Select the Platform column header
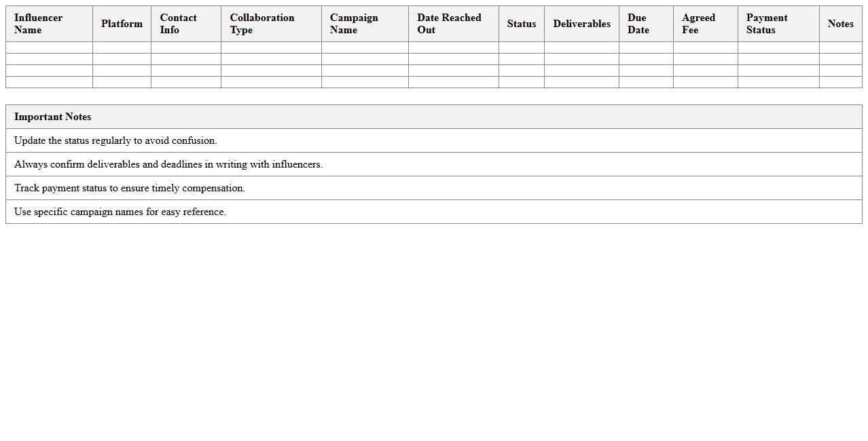Viewport: 868px width, 441px height. click(122, 24)
